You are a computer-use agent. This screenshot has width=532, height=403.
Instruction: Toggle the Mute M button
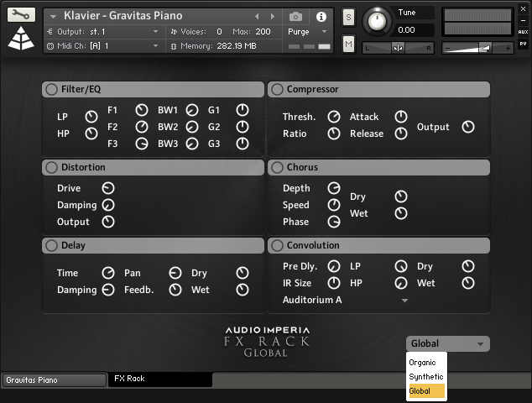pos(348,44)
